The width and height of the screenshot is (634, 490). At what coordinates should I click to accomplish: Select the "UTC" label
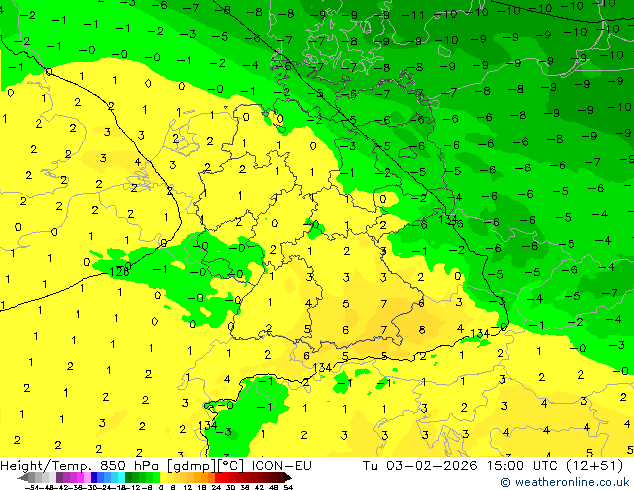[545, 466]
